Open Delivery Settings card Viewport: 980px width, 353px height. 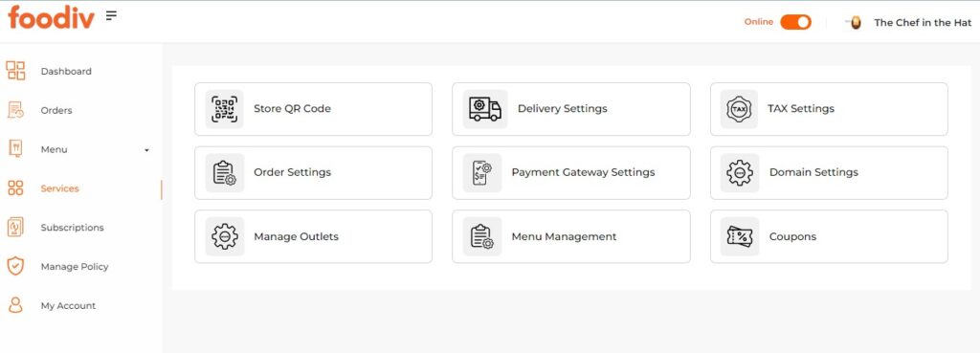[x=571, y=109]
